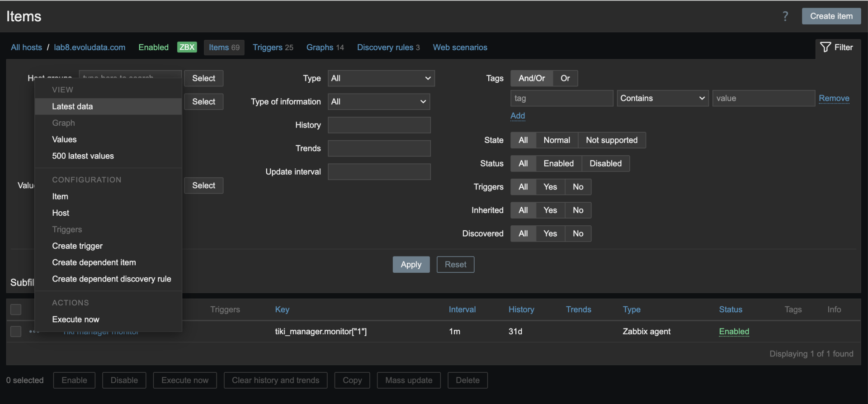Select Status Disabled filter option

[x=605, y=164]
